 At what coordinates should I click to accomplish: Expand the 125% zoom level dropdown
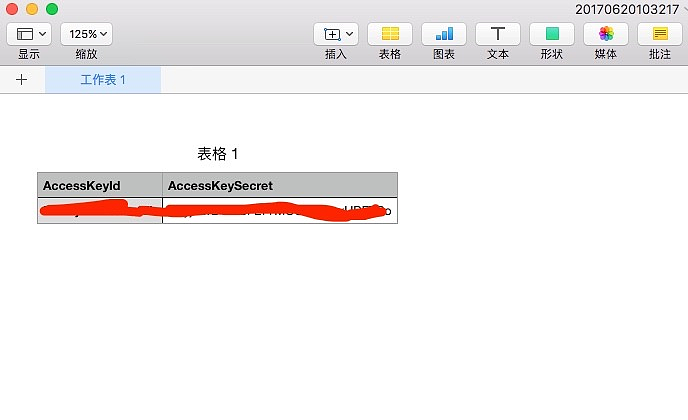86,34
